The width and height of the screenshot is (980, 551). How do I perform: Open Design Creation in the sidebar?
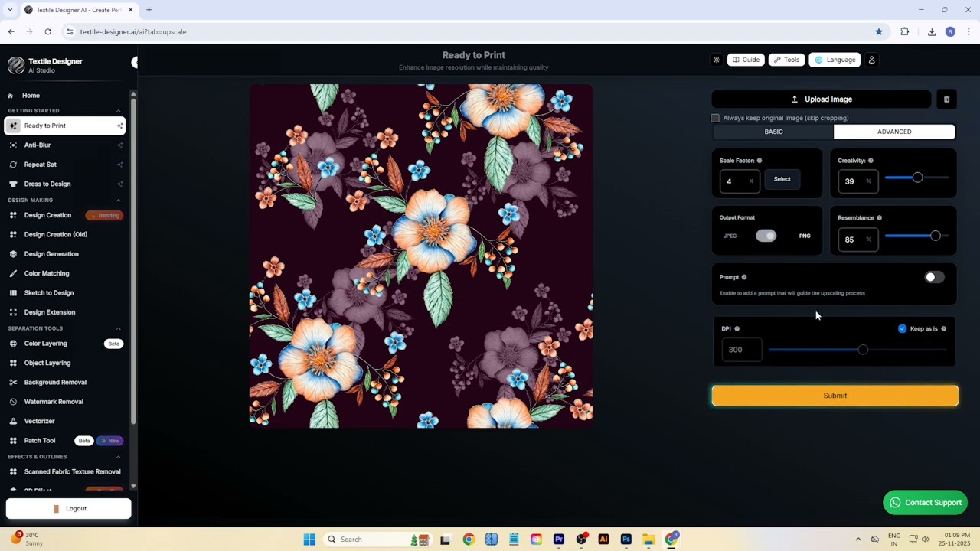tap(47, 215)
